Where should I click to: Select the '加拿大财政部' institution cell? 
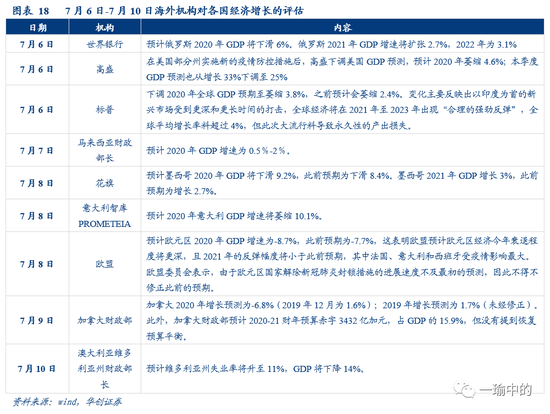point(105,320)
